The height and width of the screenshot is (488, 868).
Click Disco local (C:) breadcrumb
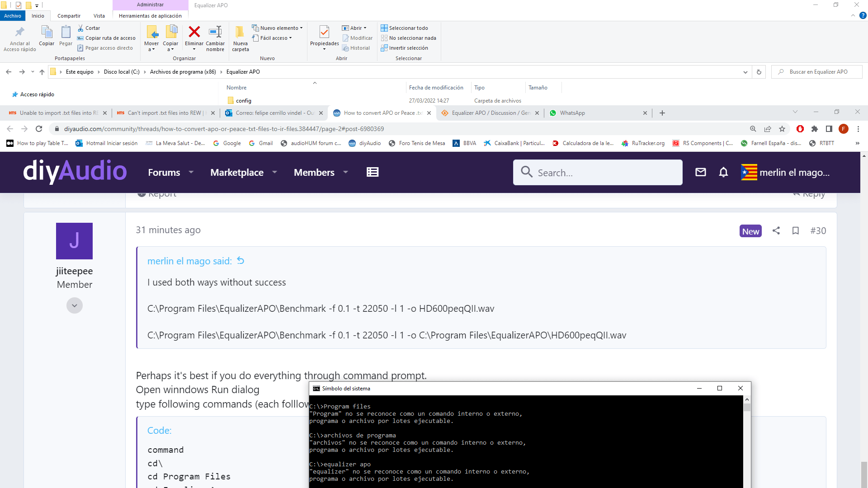point(122,72)
